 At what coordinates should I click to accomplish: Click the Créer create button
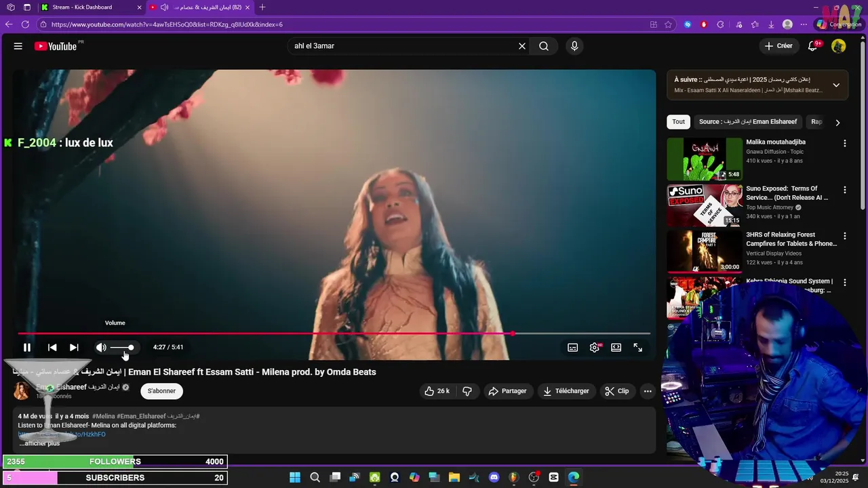click(778, 46)
